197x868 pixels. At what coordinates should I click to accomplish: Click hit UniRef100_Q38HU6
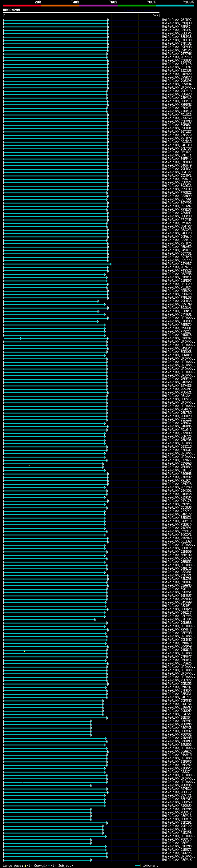[x=177, y=61]
